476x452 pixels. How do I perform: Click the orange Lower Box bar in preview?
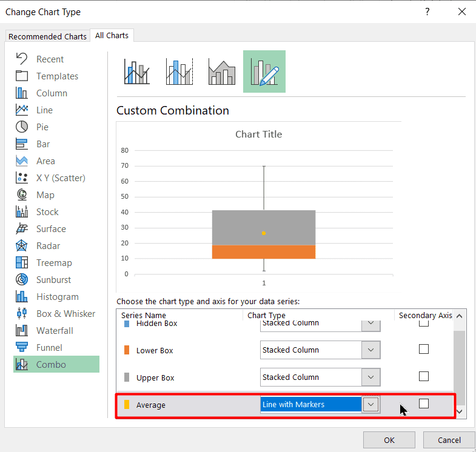[x=264, y=252]
